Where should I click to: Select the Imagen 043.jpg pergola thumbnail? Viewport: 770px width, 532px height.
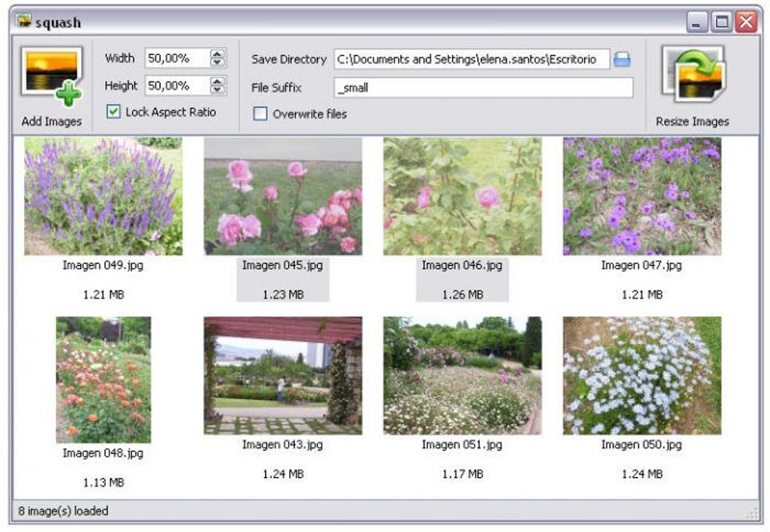coord(283,376)
